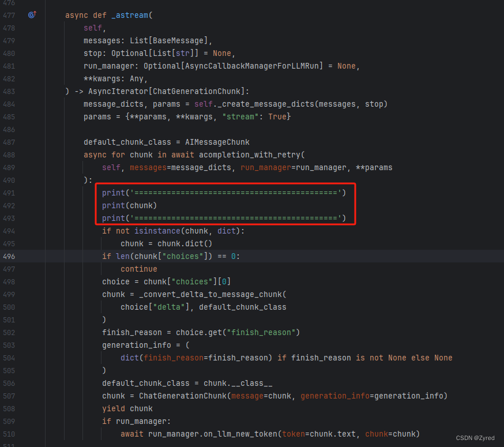Click on_llm_new_token call on line 510

[240, 434]
